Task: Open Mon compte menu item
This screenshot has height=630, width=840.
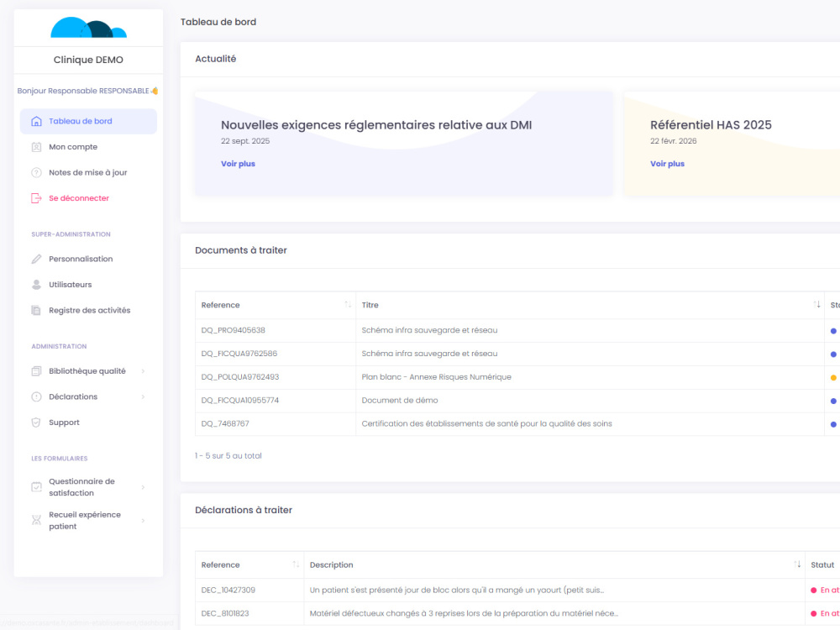Action: click(88, 147)
